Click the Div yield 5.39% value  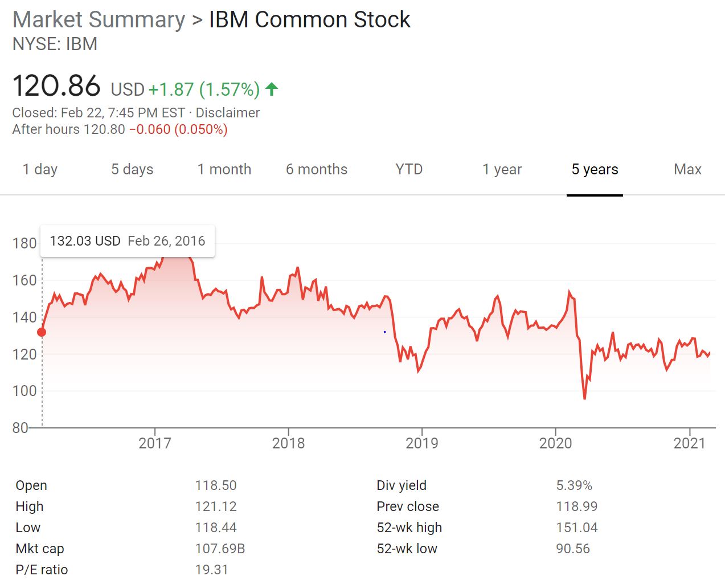tap(574, 485)
